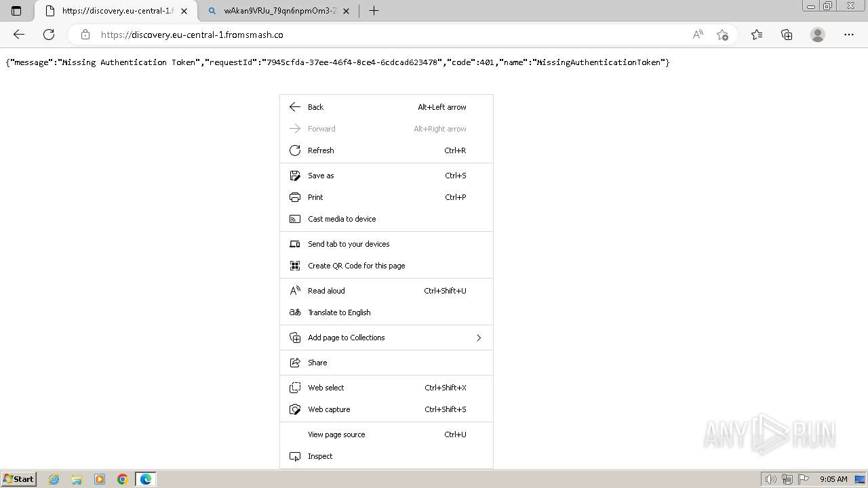
Task: Choose Inspect in the context menu
Action: (387, 456)
